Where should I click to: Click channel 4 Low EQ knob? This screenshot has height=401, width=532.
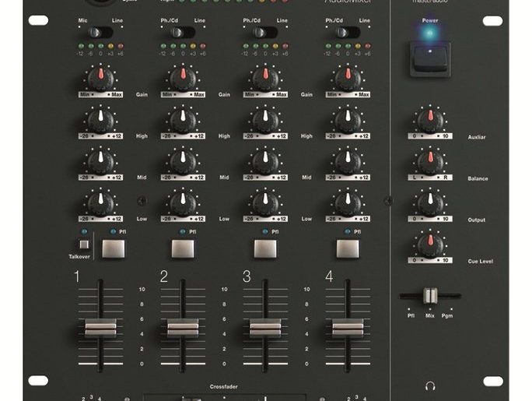tap(347, 204)
